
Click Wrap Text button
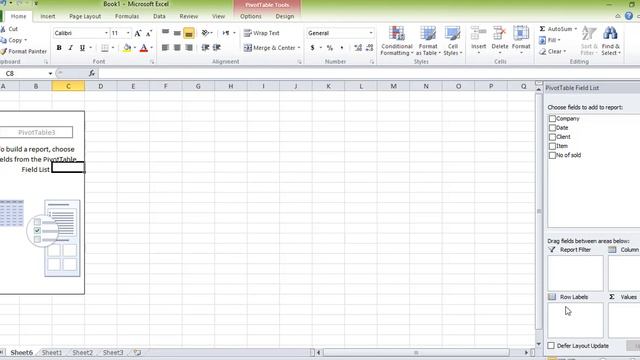(262, 33)
